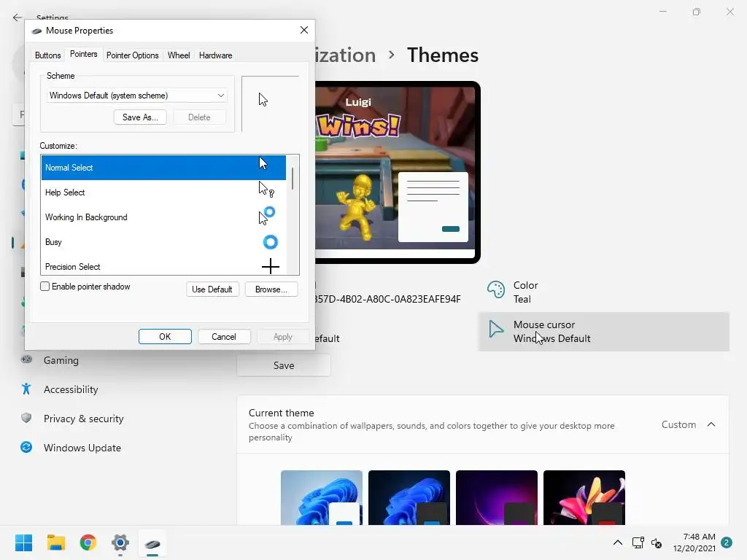Enable pointer shadow checkbox
Screen dimensions: 747x560
44,286
